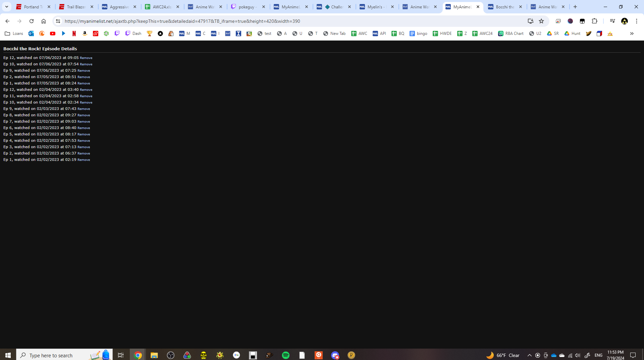Viewport: 644px width, 360px height.
Task: Open OBS Studio from taskbar
Action: [x=171, y=355]
